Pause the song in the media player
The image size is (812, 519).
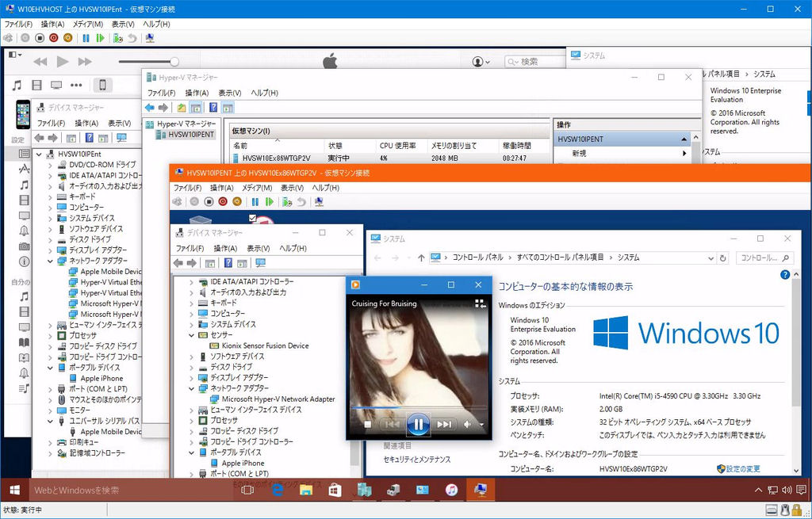point(418,425)
